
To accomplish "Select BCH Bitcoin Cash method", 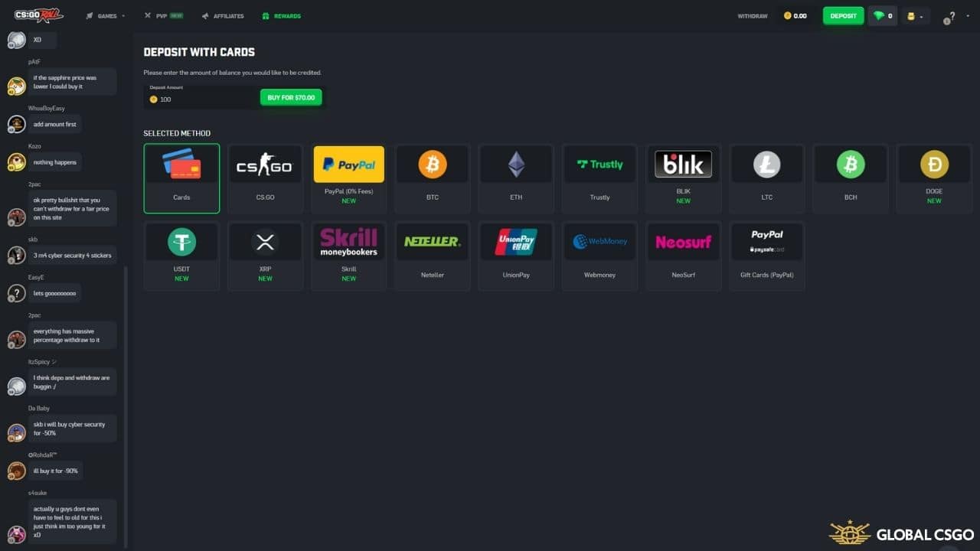I will coord(851,178).
